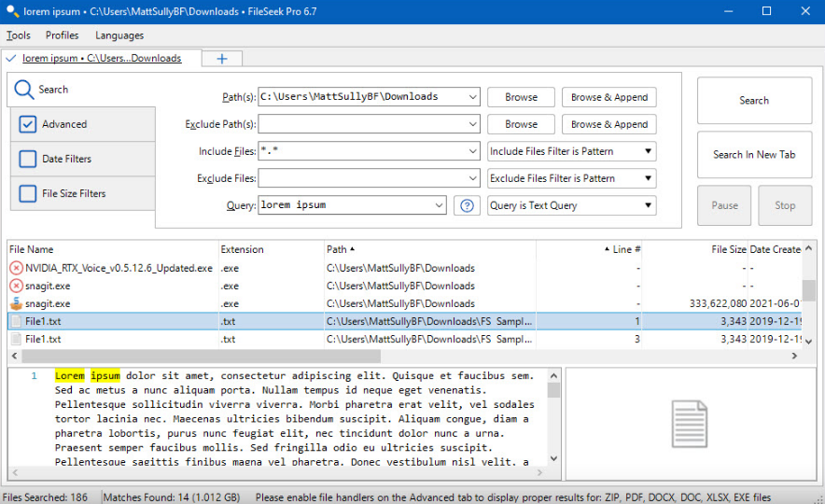
Task: Uncheck the Advanced checkbox
Action: pyautogui.click(x=28, y=124)
